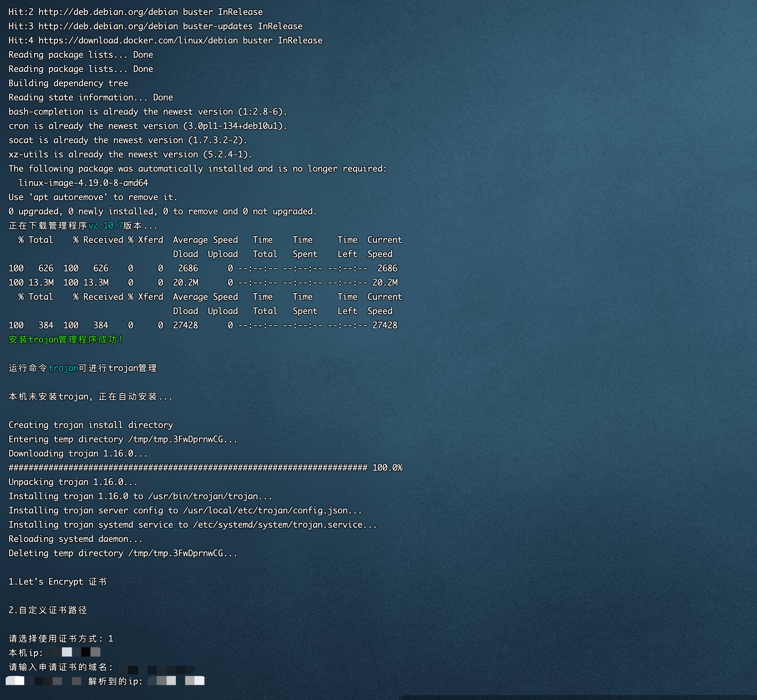Click the 'Entering temp directory' line
757x700 pixels.
click(x=123, y=439)
